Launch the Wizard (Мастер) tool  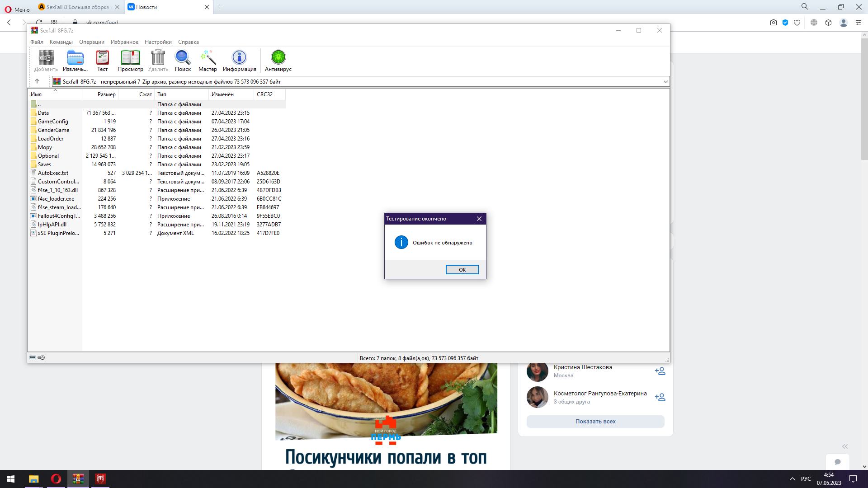pyautogui.click(x=208, y=61)
